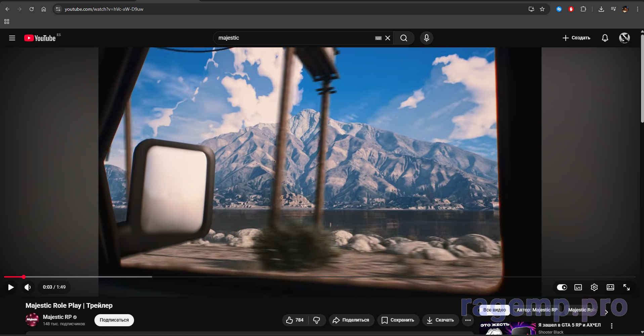This screenshot has width=644, height=336.
Task: Mute the video volume
Action: coord(28,287)
